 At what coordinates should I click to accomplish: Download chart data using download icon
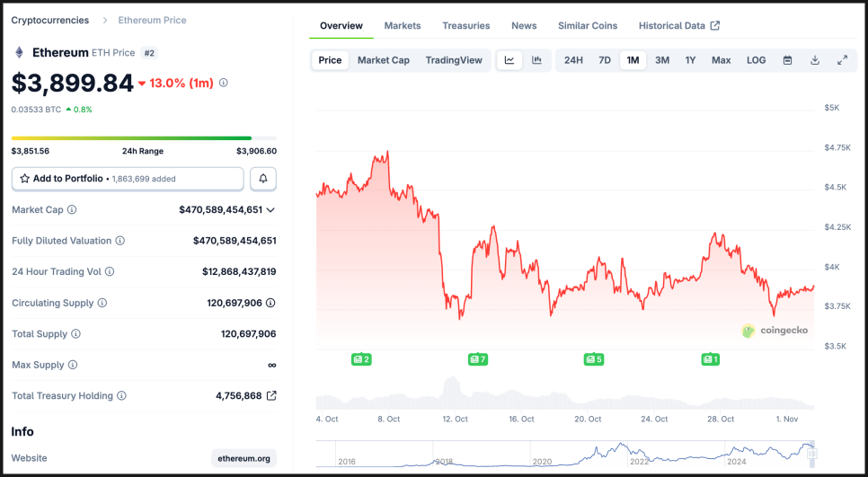815,60
